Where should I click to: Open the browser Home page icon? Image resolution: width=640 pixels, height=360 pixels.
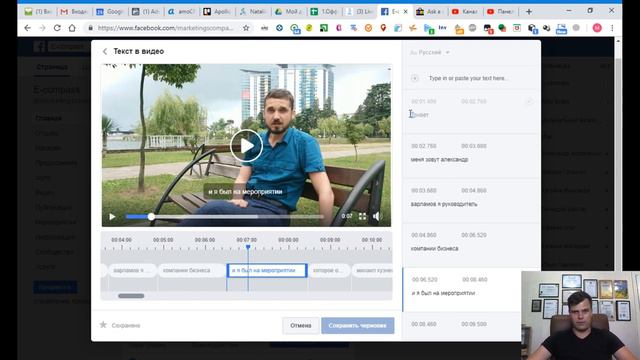click(72, 28)
